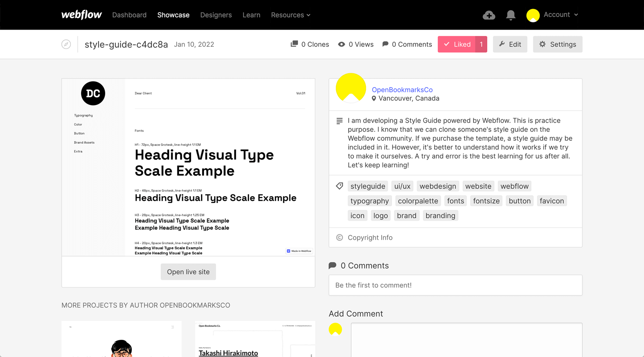Select the website tag
This screenshot has height=357, width=644.
[478, 186]
